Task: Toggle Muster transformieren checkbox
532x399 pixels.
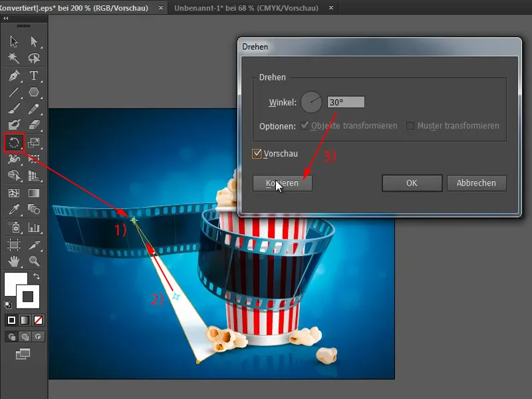Action: [x=410, y=126]
